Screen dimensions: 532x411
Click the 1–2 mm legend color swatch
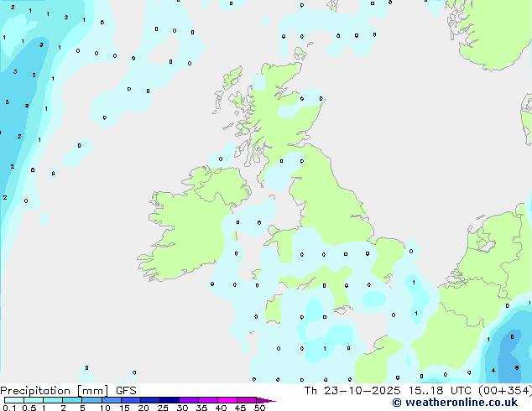coord(53,400)
